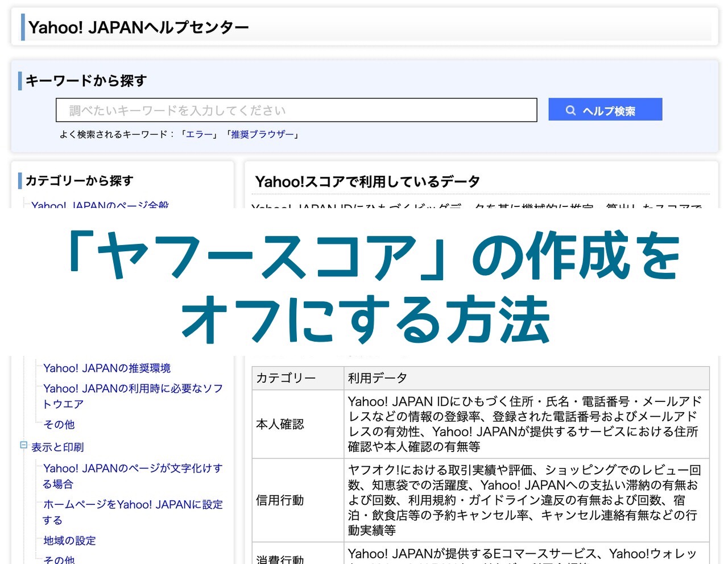The width and height of the screenshot is (728, 564).
Task: Click the Yahoo!スコアで利用しているデータ article title
Action: pyautogui.click(x=367, y=182)
